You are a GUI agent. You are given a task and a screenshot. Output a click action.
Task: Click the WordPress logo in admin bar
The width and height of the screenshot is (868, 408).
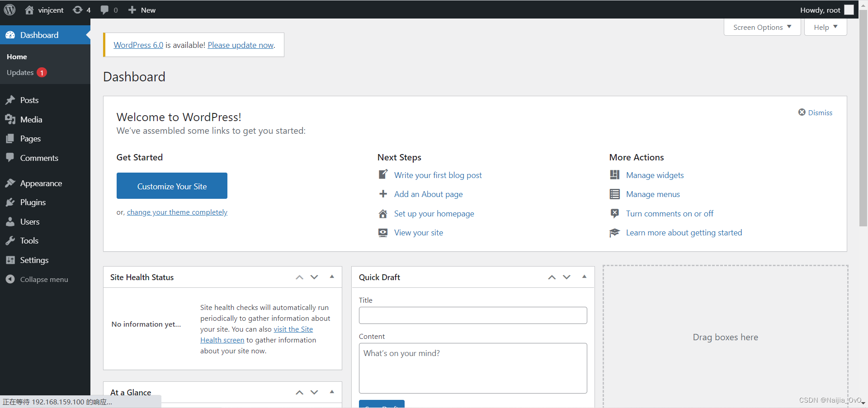coord(9,9)
